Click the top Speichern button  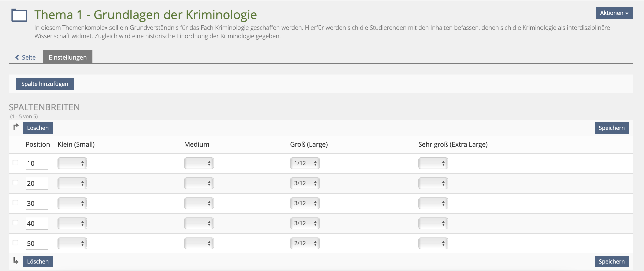(611, 128)
